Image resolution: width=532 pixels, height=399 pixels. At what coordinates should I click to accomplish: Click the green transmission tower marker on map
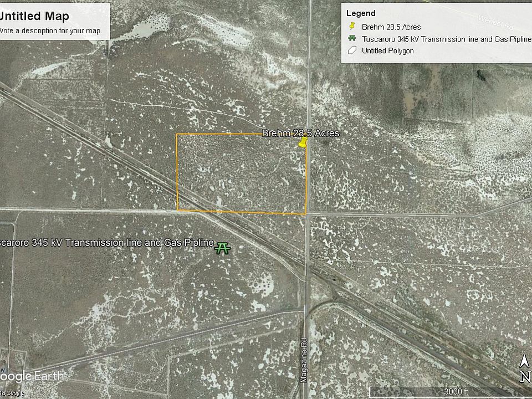click(223, 248)
